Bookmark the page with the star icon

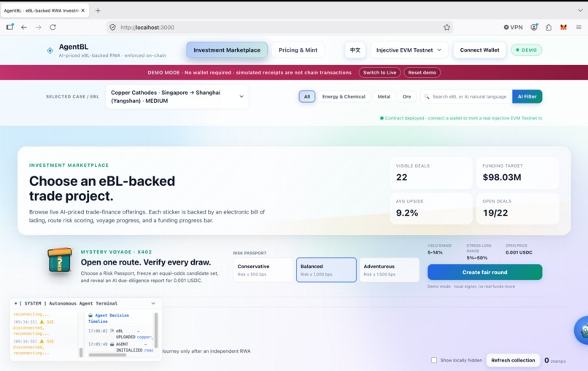point(446,28)
